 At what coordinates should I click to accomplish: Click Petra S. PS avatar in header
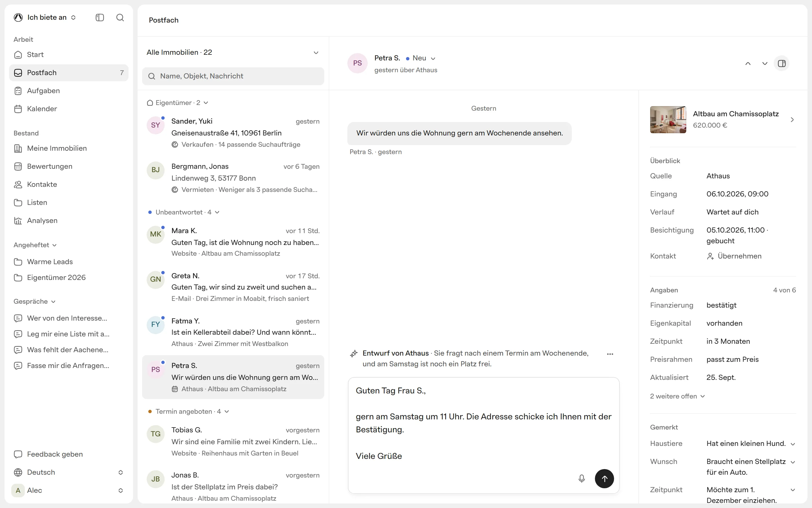coord(357,63)
